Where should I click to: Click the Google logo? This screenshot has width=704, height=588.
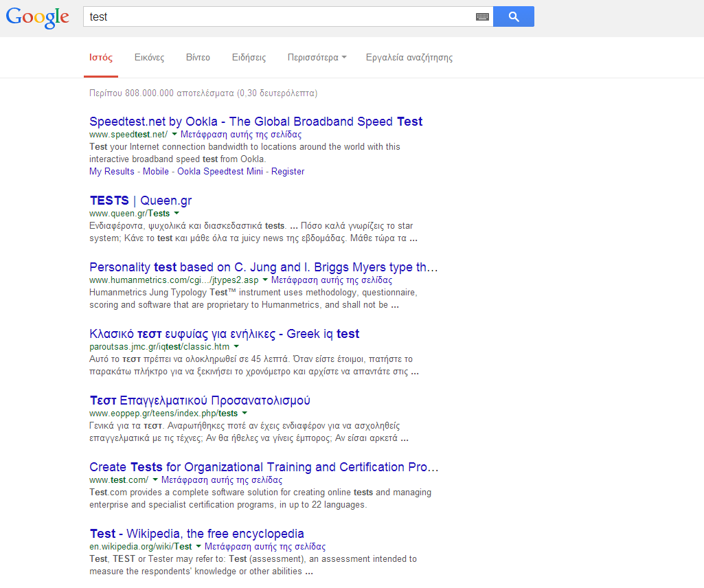click(x=37, y=18)
